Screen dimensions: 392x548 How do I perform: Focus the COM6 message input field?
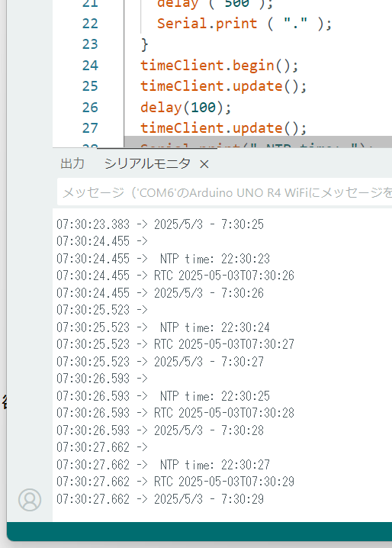[224, 192]
